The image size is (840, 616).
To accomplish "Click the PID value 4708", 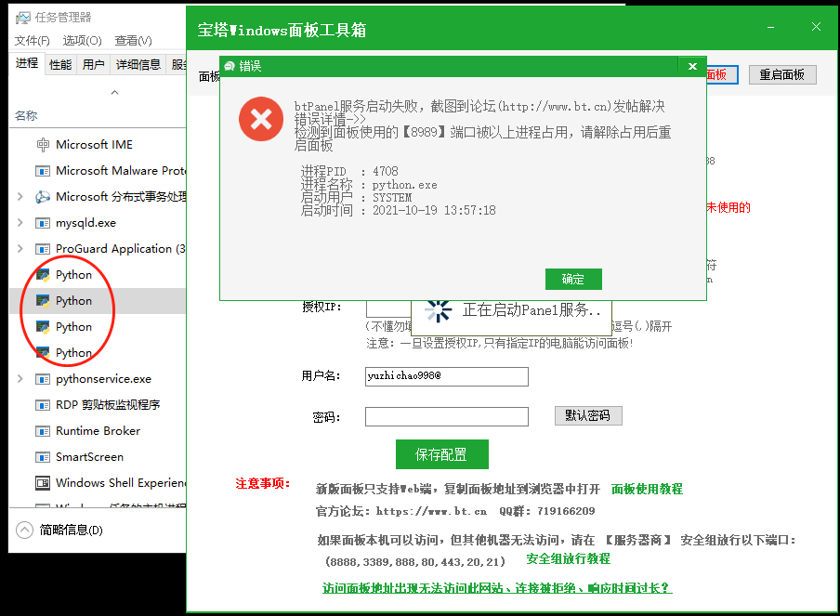I will pyautogui.click(x=386, y=171).
